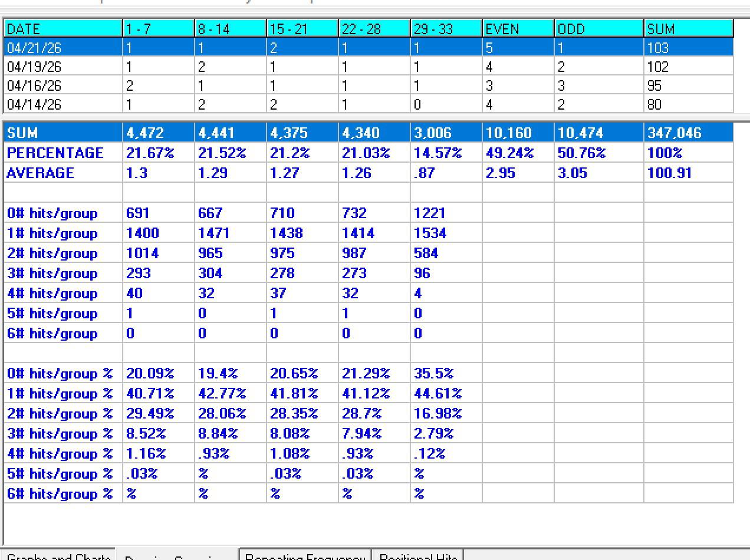This screenshot has width=750, height=560.
Task: Click the 15 - 21 column header
Action: click(x=302, y=29)
